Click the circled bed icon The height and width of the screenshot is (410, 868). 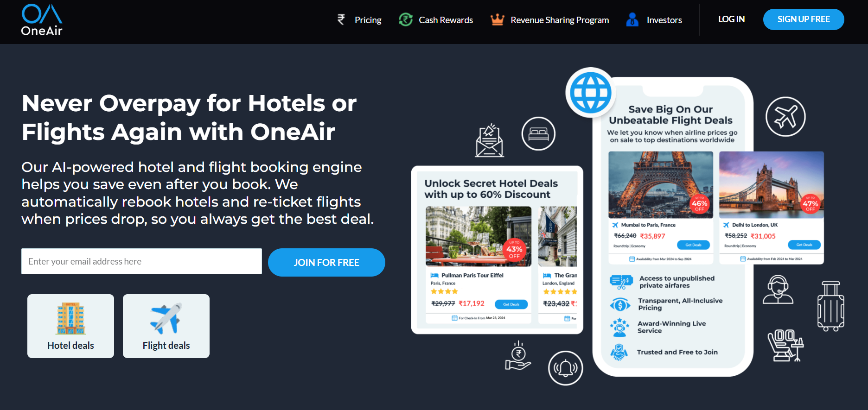point(538,133)
